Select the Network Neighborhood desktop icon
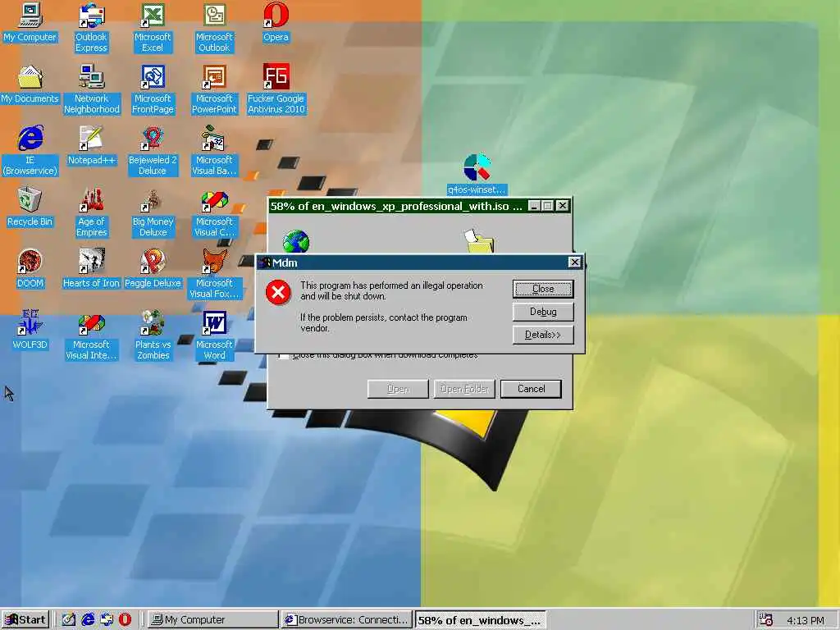 click(91, 89)
